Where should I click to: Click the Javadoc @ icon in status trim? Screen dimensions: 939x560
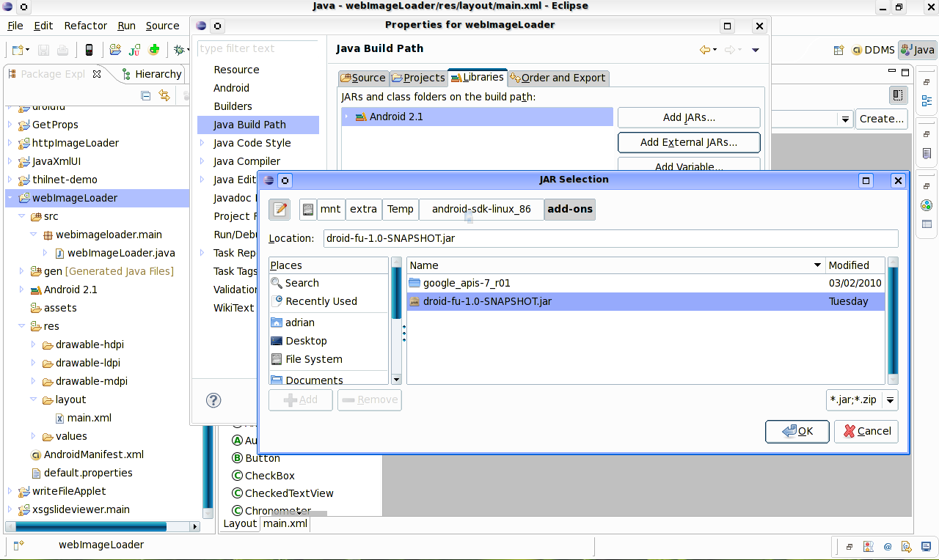888,546
